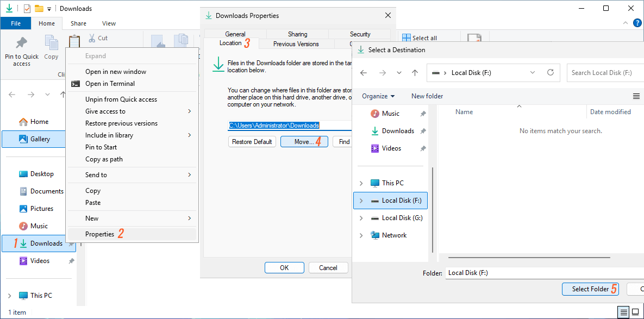Click the Cut scissors icon

91,38
